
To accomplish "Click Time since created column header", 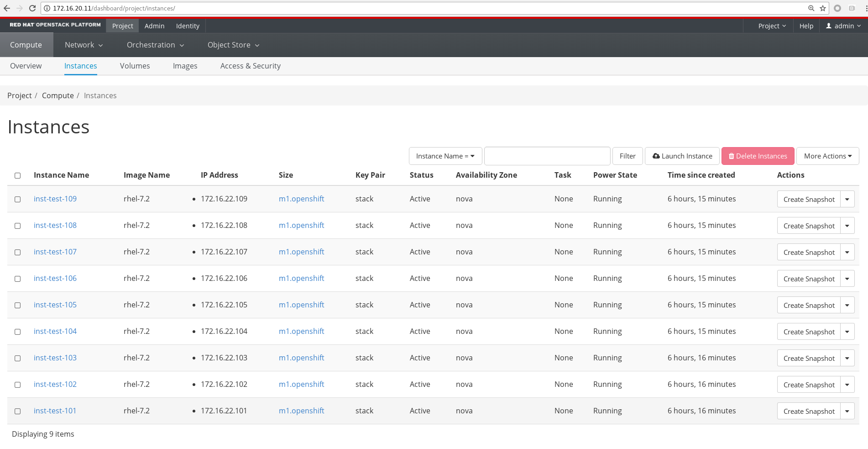I will point(701,175).
